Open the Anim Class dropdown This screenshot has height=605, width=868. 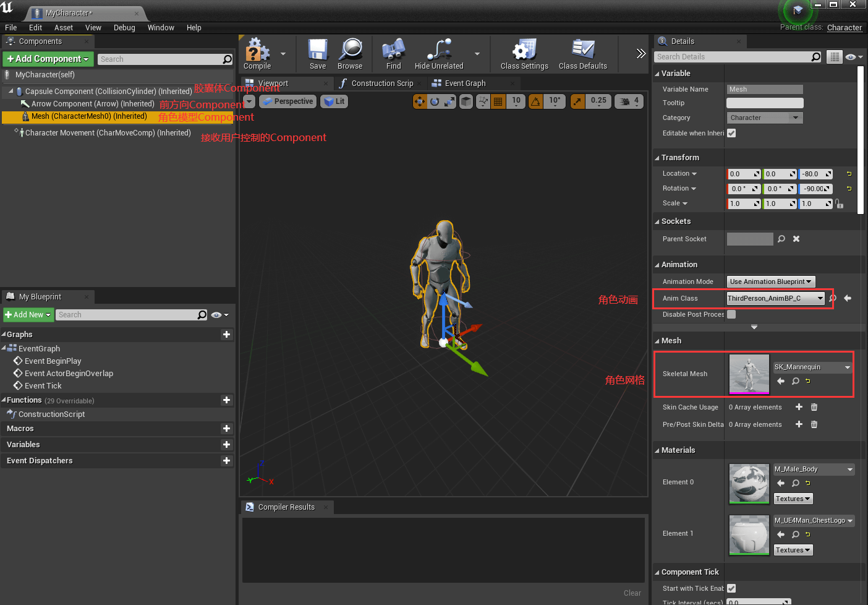(x=775, y=298)
